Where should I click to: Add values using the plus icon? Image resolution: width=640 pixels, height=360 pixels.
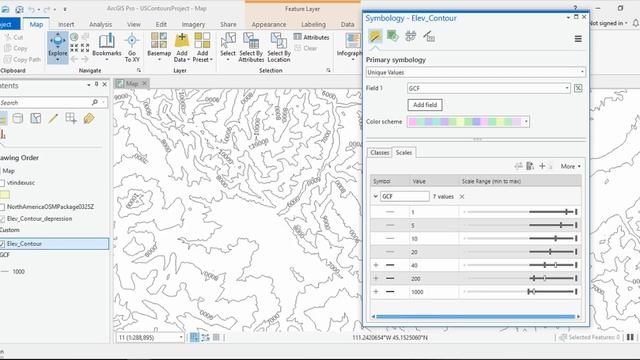[x=542, y=166]
